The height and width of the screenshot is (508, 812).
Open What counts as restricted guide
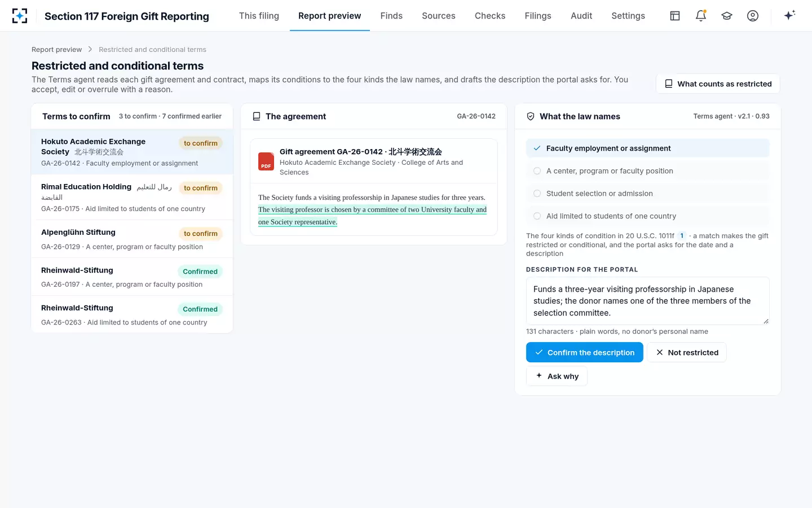(718, 84)
